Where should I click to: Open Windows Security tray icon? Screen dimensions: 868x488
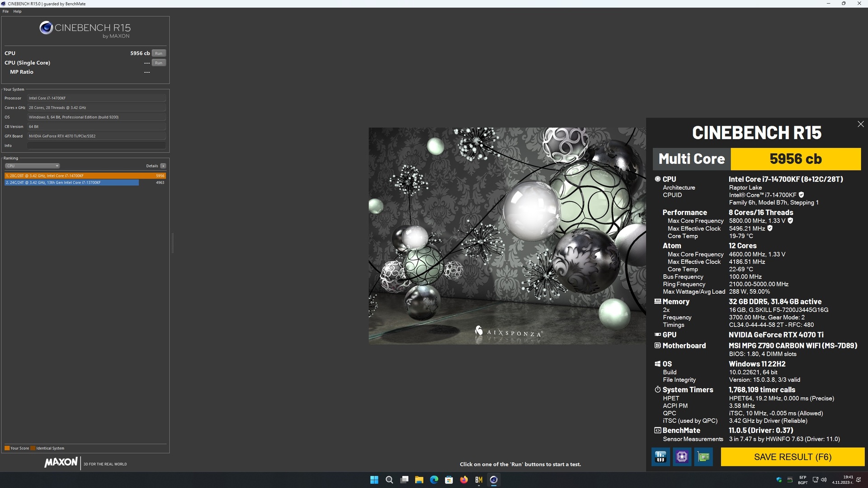779,480
